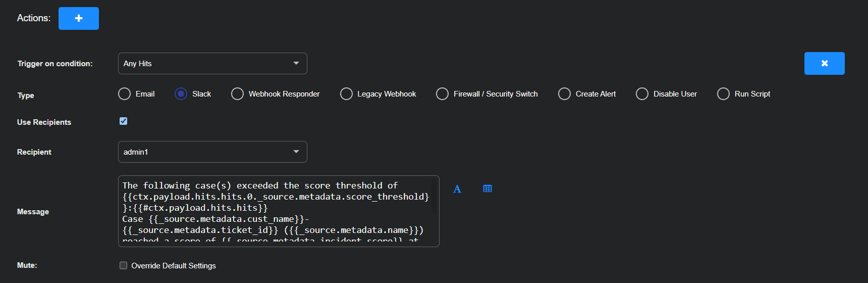Open the Trigger on condition dropdown
868x283 pixels.
coord(212,64)
